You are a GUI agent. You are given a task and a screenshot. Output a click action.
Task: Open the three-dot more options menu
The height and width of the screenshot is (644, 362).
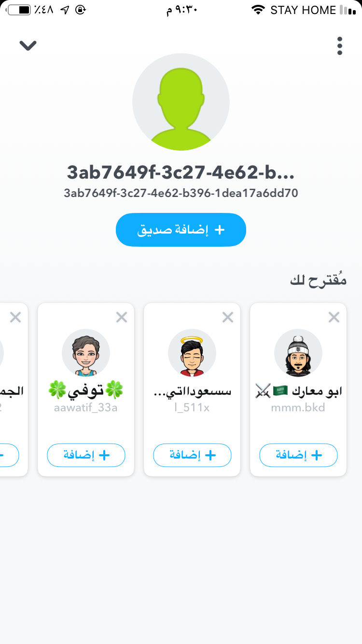coord(340,46)
